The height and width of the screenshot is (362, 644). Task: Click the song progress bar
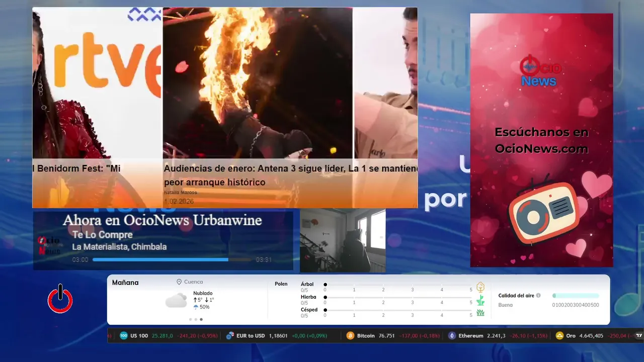pos(172,260)
